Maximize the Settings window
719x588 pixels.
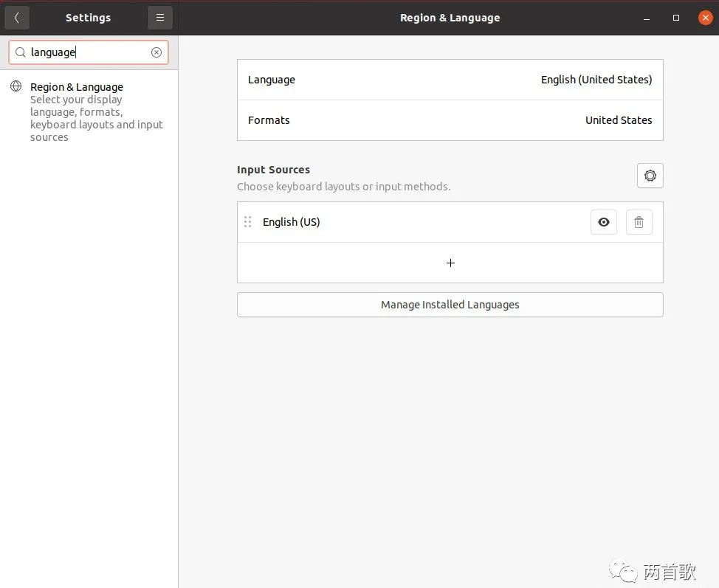675,18
